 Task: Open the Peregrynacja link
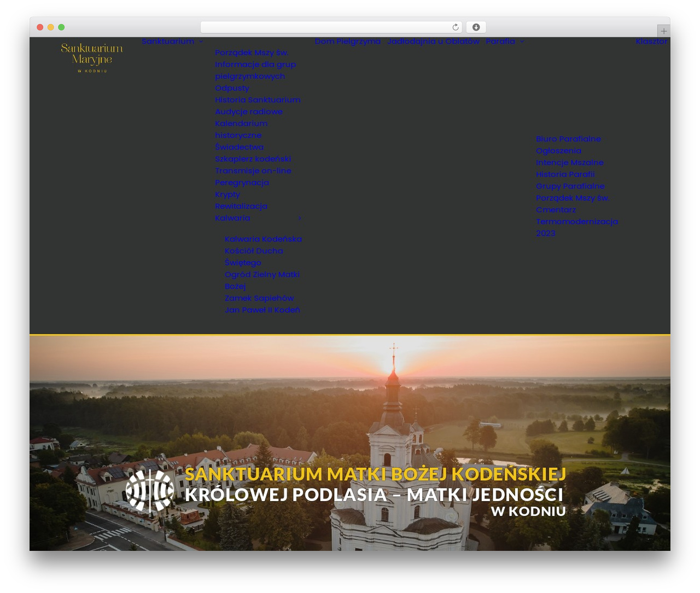(x=242, y=183)
